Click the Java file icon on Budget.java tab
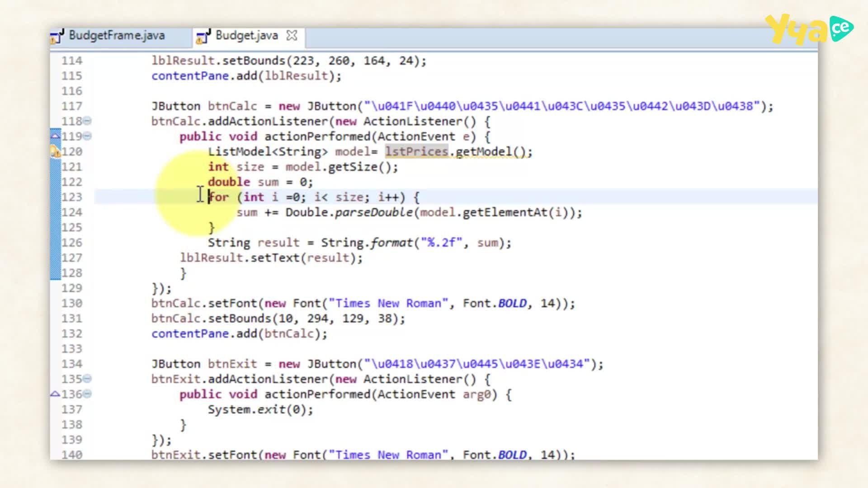868x488 pixels. (x=203, y=37)
